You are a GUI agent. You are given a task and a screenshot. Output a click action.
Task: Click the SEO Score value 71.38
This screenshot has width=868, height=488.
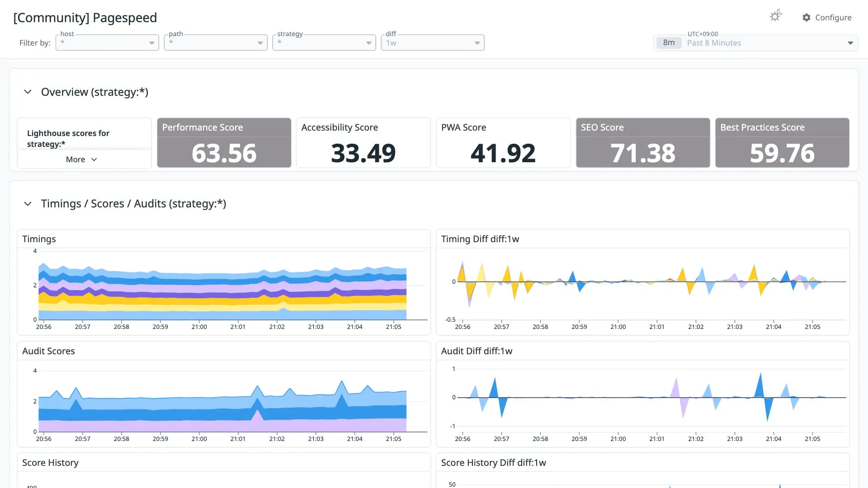coord(643,153)
